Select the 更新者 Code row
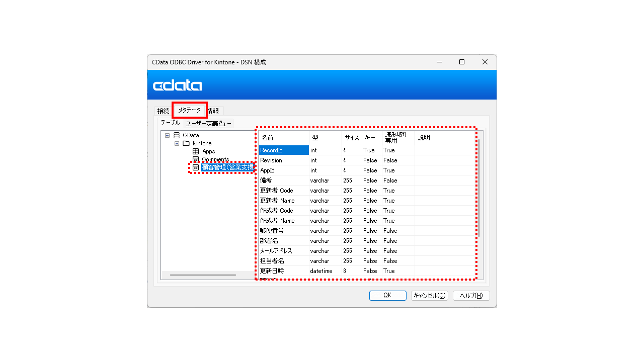This screenshot has height=362, width=644. (x=366, y=191)
